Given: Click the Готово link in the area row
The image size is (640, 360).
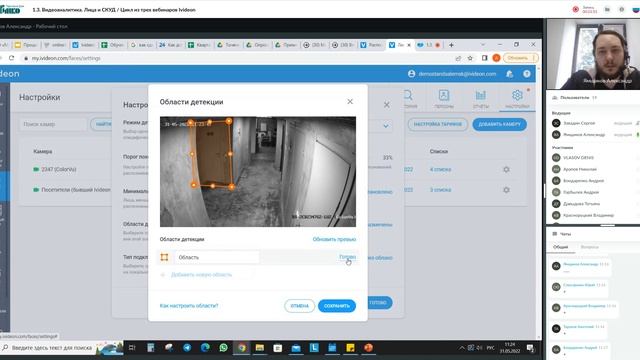Looking at the screenshot, I should (x=347, y=257).
